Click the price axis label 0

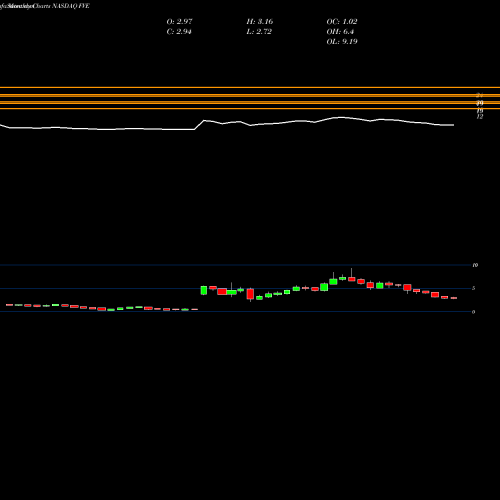tap(473, 312)
